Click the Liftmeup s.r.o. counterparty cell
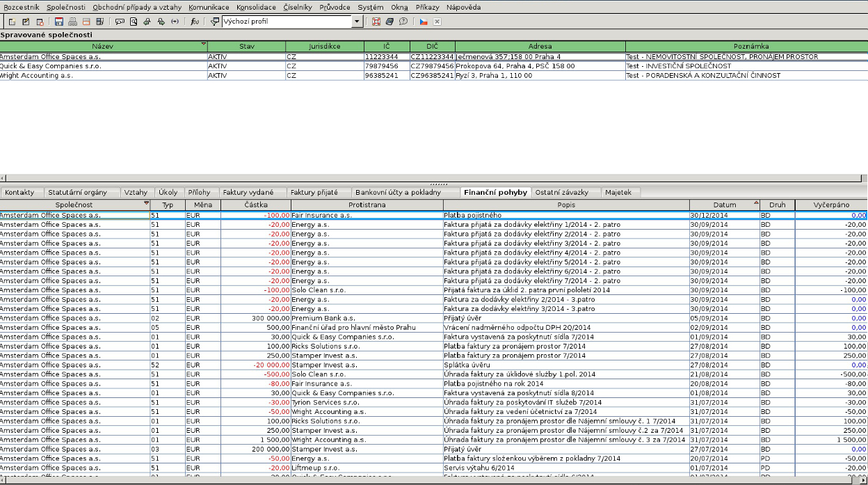This screenshot has height=485, width=868. coord(367,468)
